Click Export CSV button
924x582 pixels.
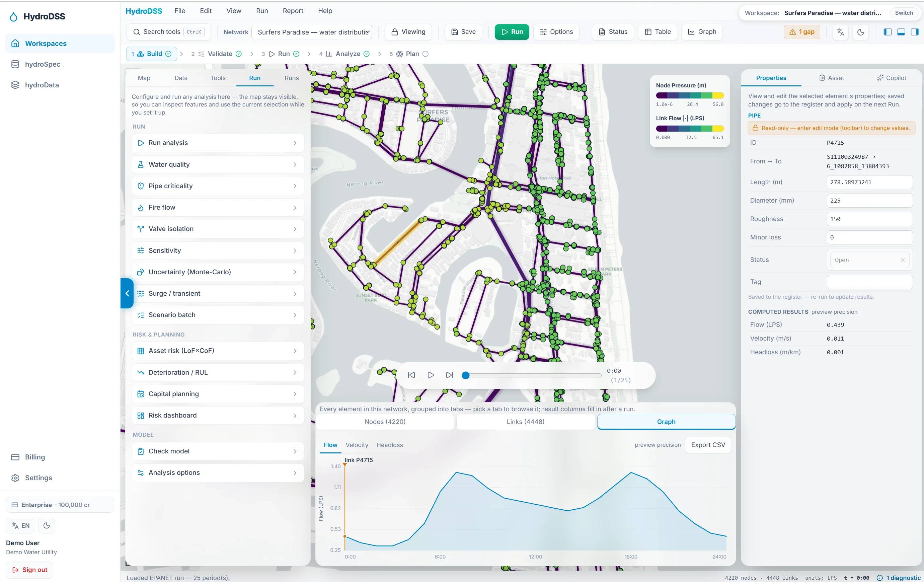708,445
